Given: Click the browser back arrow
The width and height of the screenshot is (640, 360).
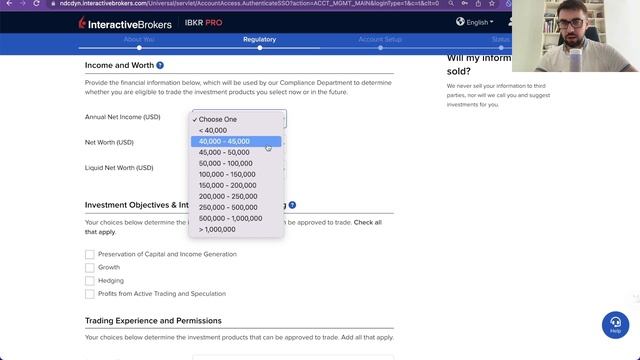Looking at the screenshot, I should [9, 3].
